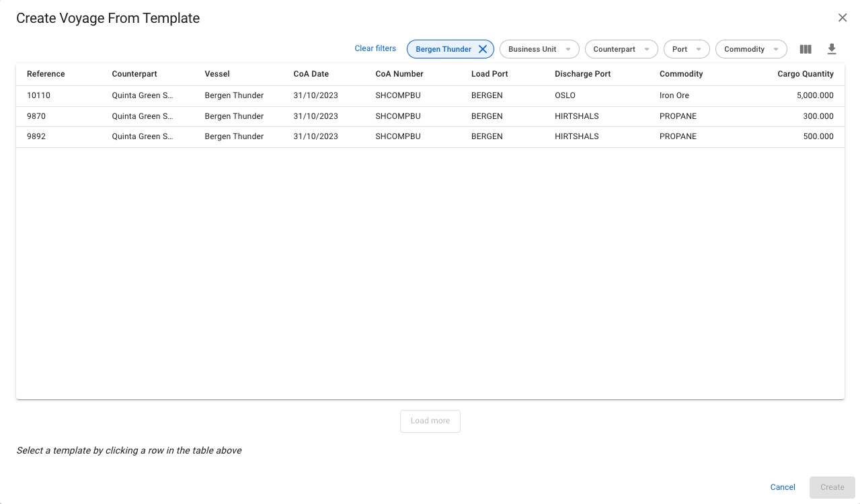
Task: Click the Discharge Port column header
Action: coord(582,74)
